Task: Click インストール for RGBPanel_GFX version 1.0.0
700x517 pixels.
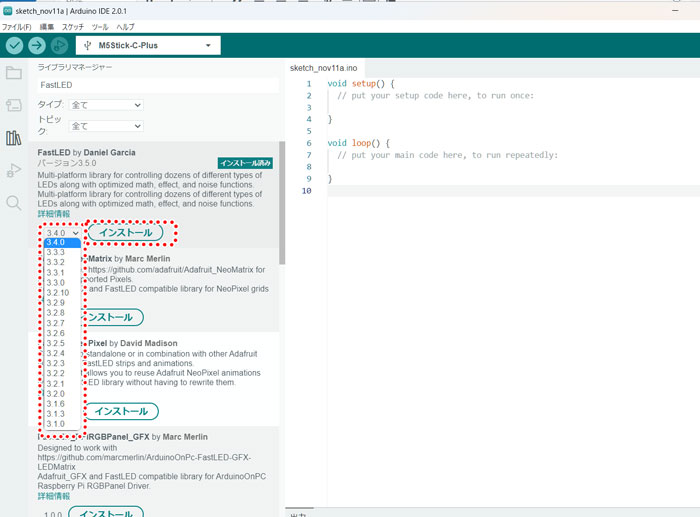Action: [106, 513]
